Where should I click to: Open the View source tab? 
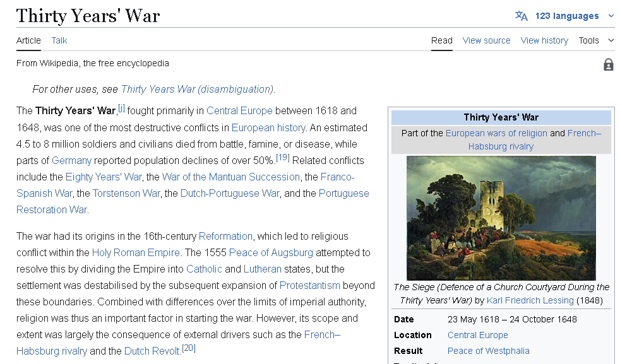point(486,40)
